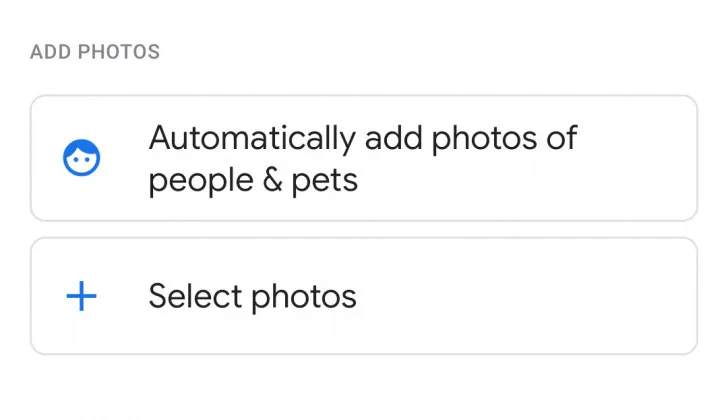Viewport: 728px width, 420px height.
Task: Choose the auto-add photos option
Action: pyautogui.click(x=363, y=158)
